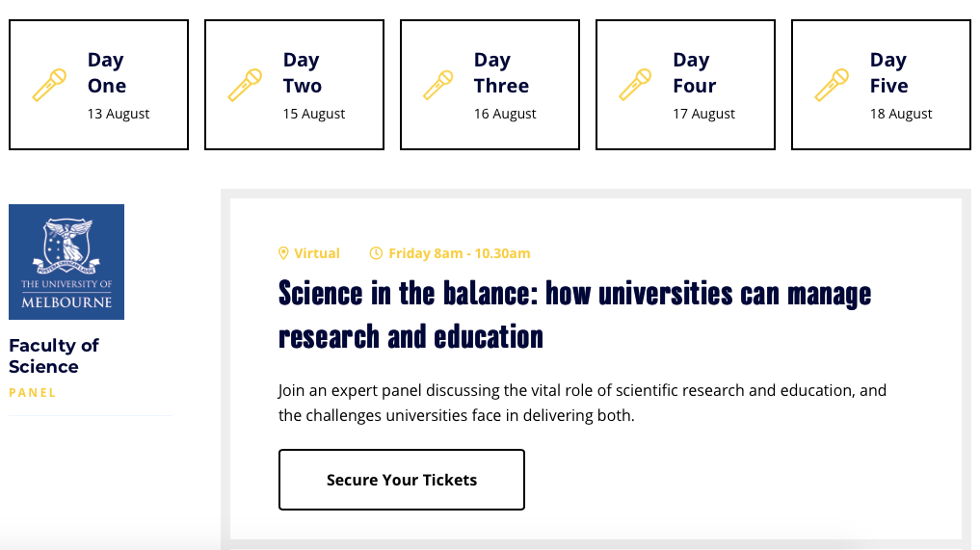The height and width of the screenshot is (550, 980).
Task: Switch to Day Three 16 August
Action: pos(490,85)
